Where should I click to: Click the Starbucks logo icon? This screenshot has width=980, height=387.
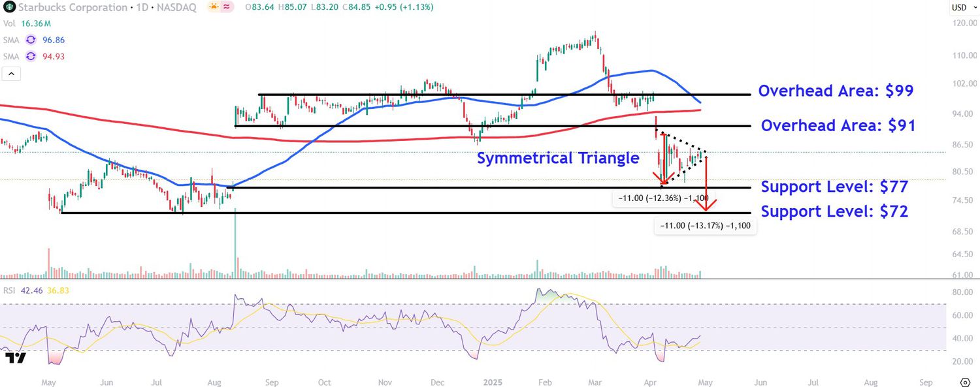coord(9,7)
